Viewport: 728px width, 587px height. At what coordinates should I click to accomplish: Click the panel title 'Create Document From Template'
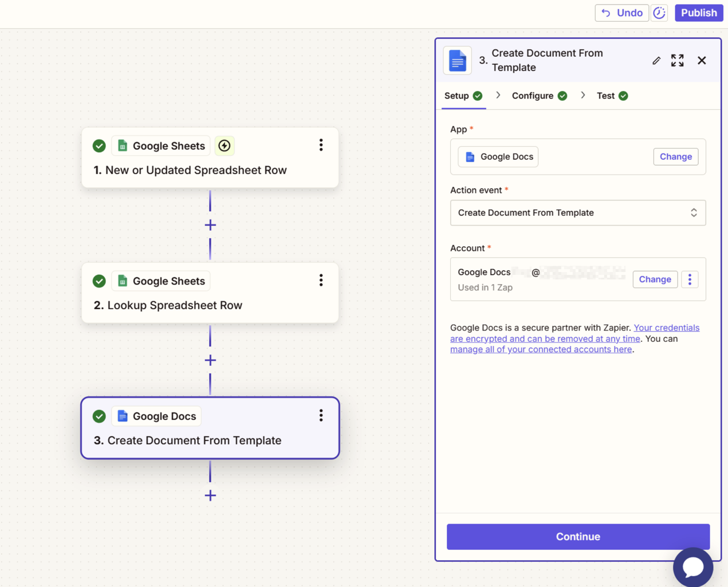pyautogui.click(x=547, y=60)
